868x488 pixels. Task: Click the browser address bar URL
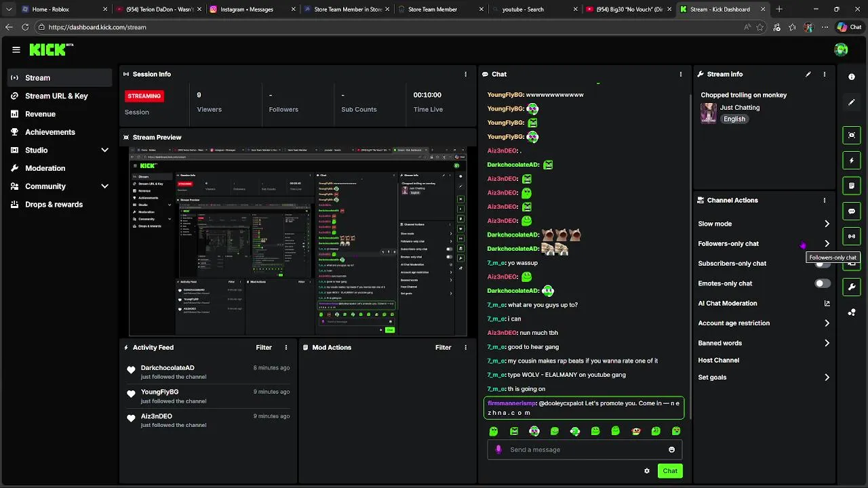pyautogui.click(x=97, y=27)
